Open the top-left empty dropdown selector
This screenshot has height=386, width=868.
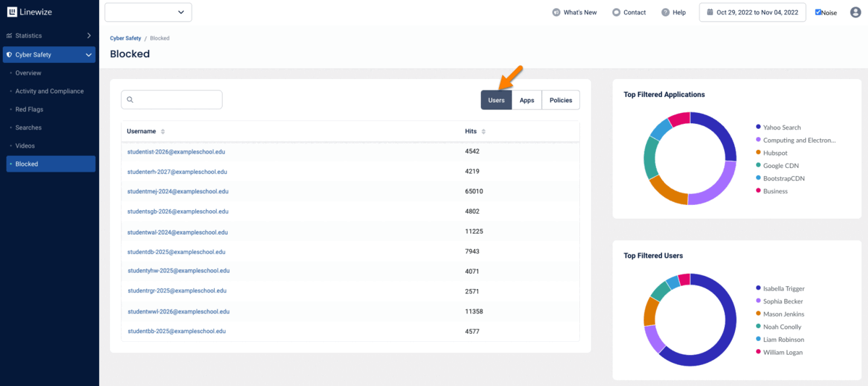(148, 12)
